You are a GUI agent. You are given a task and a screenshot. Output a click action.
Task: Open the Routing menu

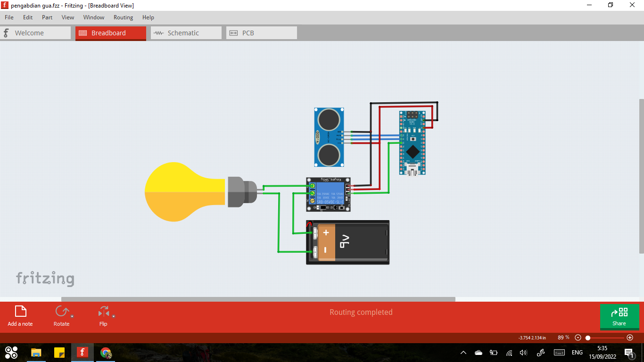[x=123, y=17]
